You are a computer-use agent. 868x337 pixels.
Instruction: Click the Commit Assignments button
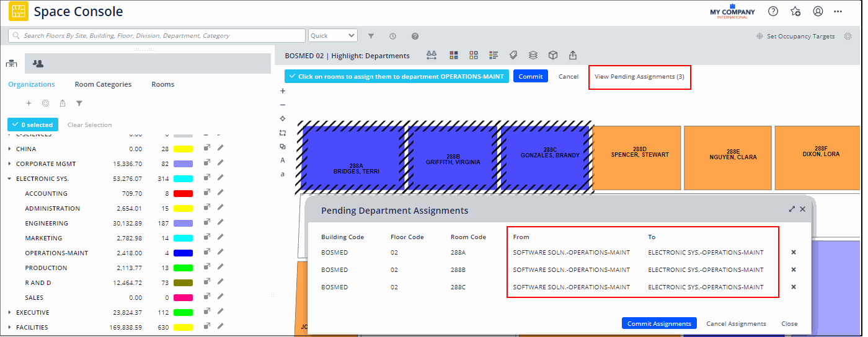point(659,323)
